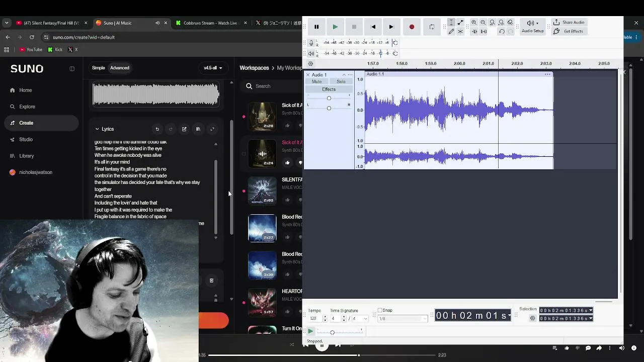Mute the Audio 1 track
The height and width of the screenshot is (362, 644).
(316, 81)
